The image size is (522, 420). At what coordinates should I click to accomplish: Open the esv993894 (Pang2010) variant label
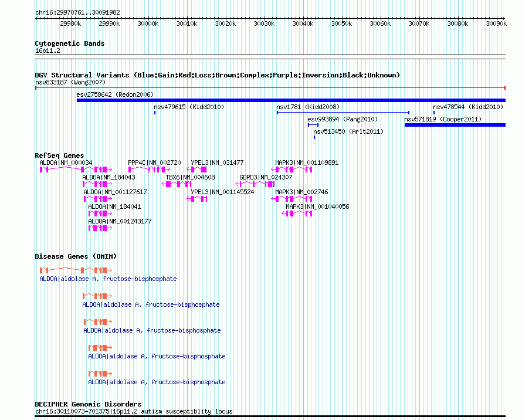point(343,119)
